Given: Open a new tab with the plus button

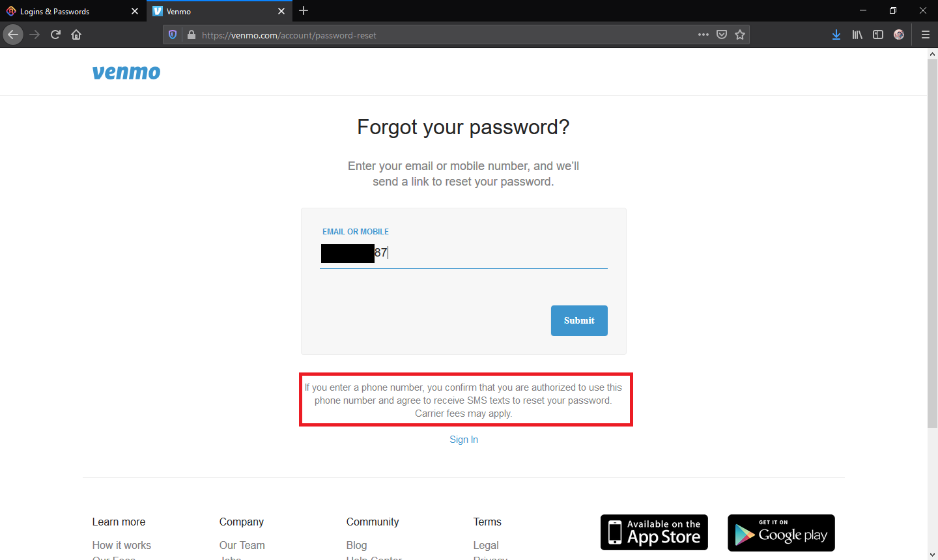Looking at the screenshot, I should [x=304, y=11].
